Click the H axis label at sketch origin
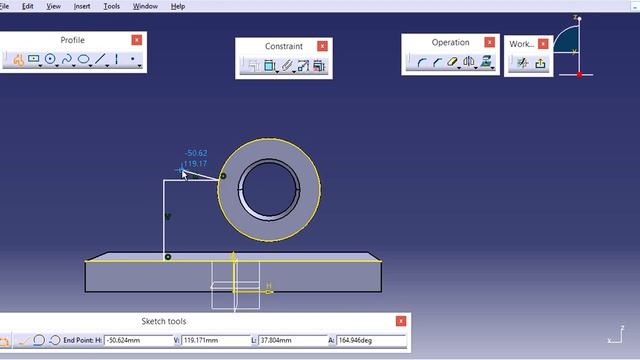The image size is (640, 360). [x=269, y=285]
